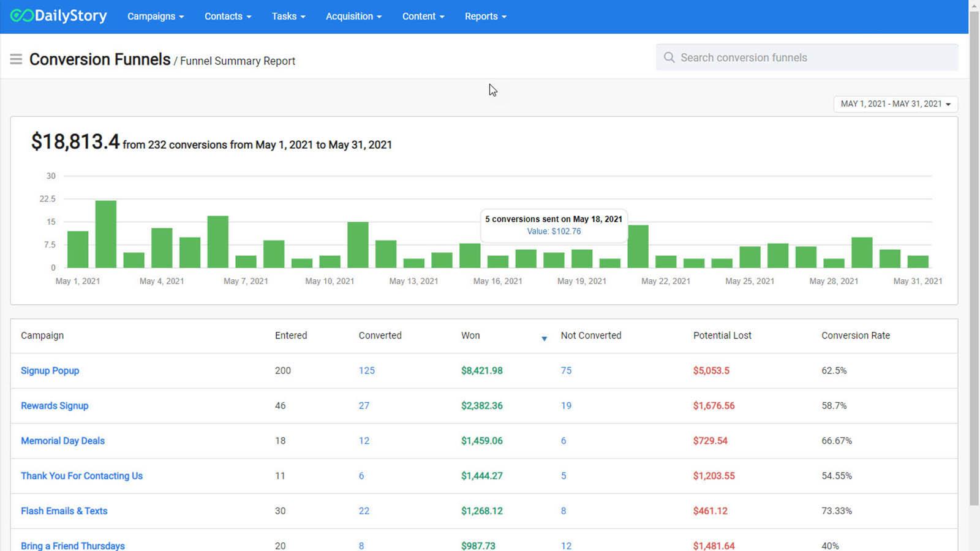980x551 pixels.
Task: Open the navigation hamburger menu
Action: tap(16, 59)
